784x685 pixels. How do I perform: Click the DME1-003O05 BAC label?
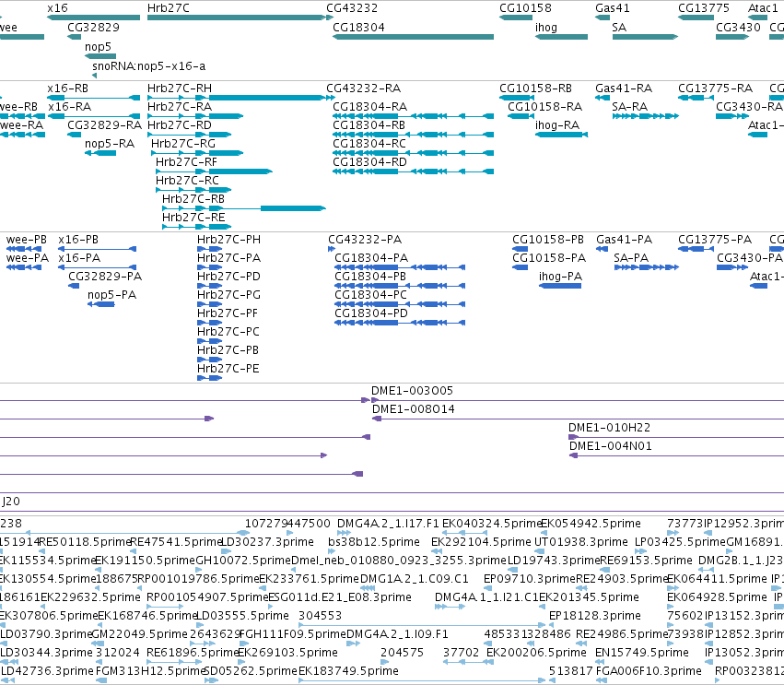(x=412, y=391)
